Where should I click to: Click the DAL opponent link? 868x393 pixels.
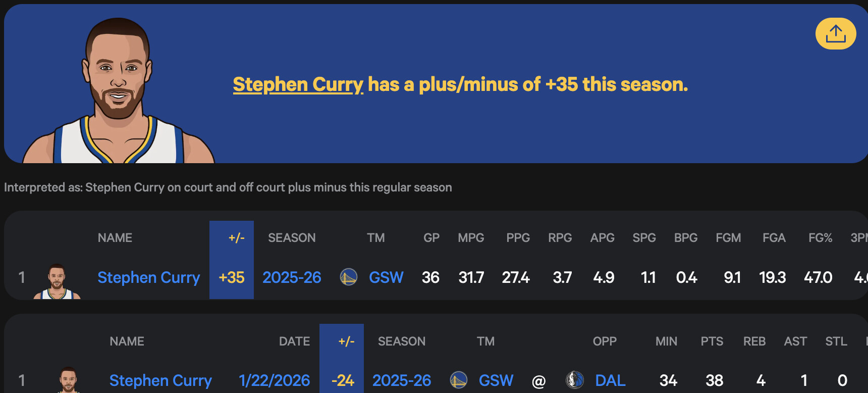click(610, 380)
